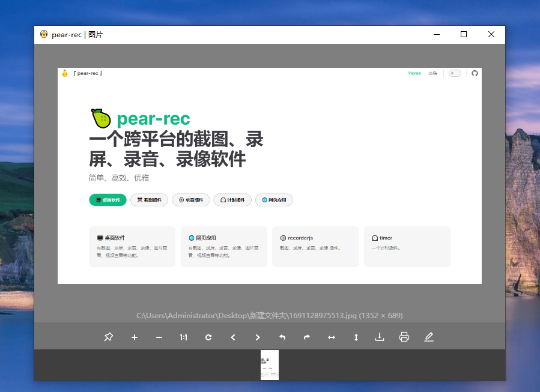Rotate image right with curved arrow
540x392 pixels.
307,337
